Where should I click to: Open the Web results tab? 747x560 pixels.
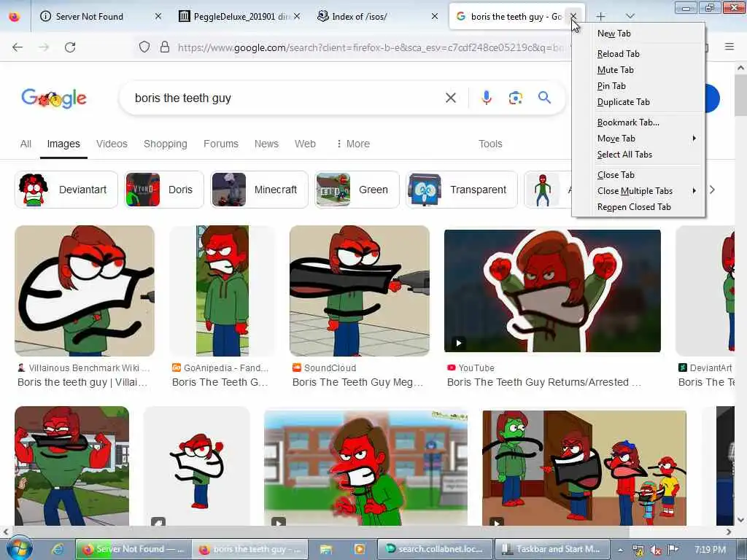click(x=305, y=144)
